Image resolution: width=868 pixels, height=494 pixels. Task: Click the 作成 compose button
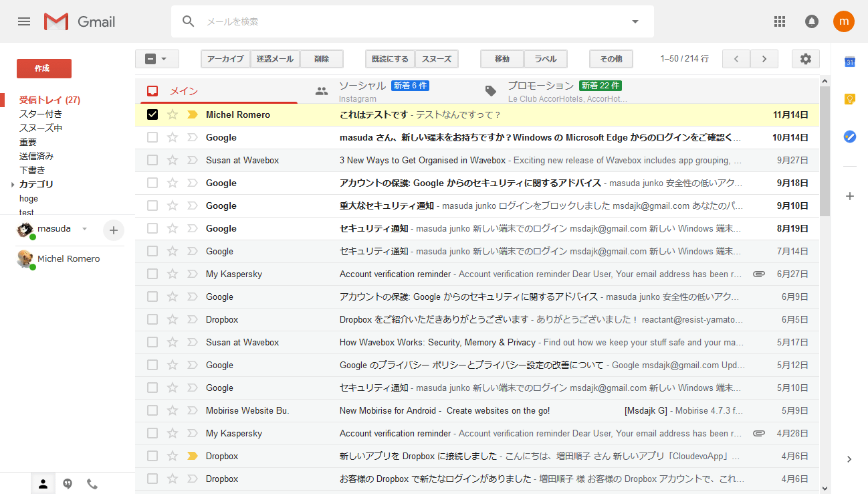tap(44, 68)
